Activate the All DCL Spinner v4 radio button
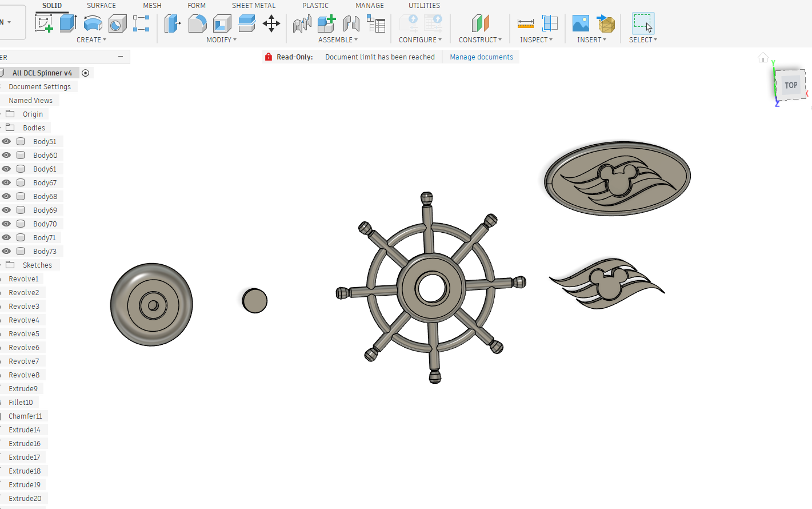This screenshot has width=812, height=509. (x=86, y=73)
